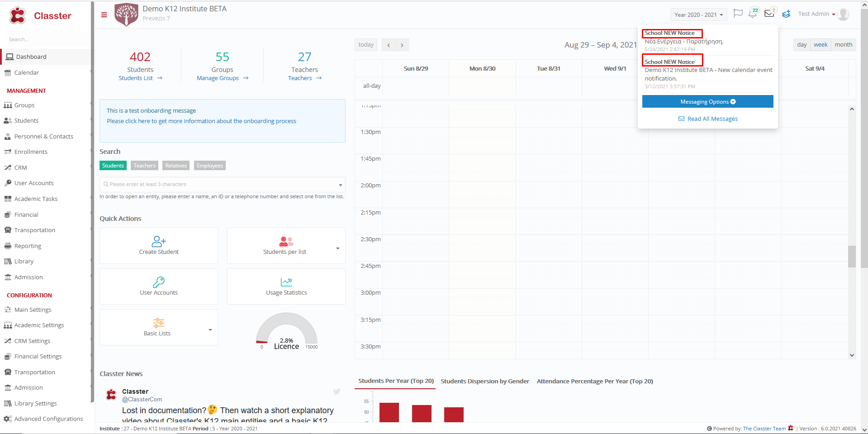
Task: Open the Year 2020 - 2021 dropdown
Action: click(x=699, y=14)
